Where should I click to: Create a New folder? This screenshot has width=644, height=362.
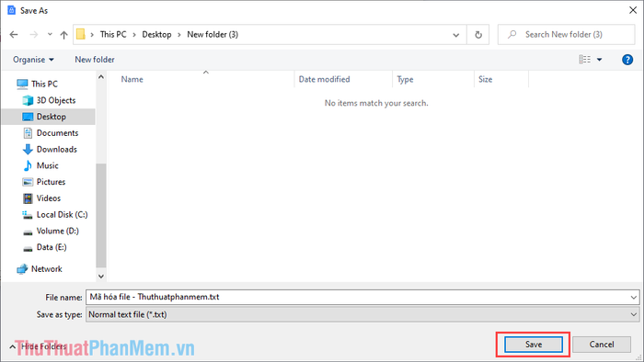coord(95,60)
